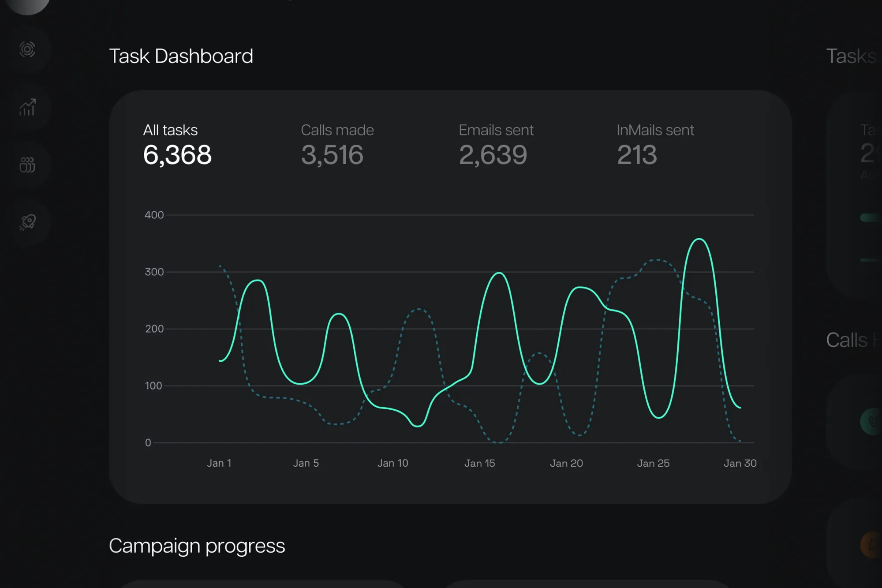Click the Jan 15 x-axis label
The width and height of the screenshot is (882, 588).
click(x=479, y=463)
